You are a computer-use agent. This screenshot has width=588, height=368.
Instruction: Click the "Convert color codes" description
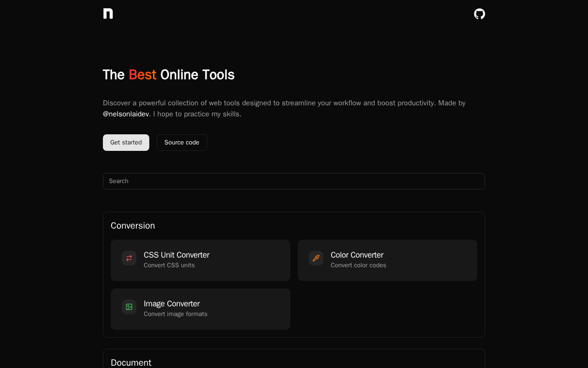(x=358, y=265)
